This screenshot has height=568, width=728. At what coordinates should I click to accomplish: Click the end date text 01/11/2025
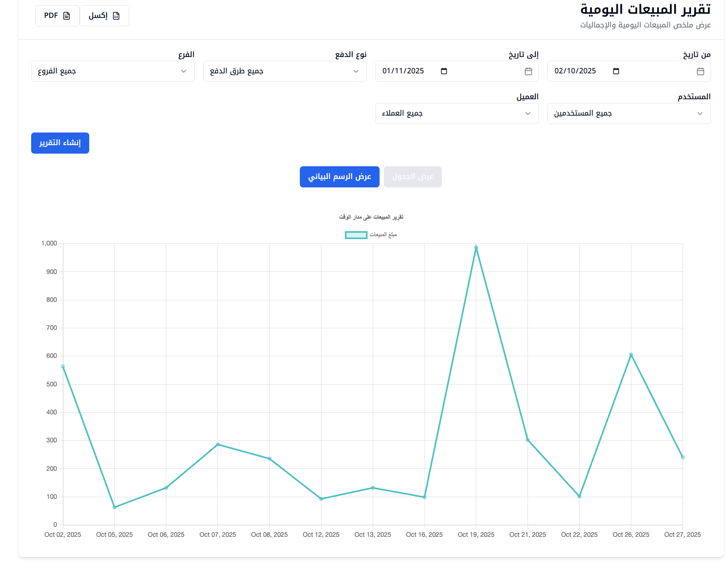(x=403, y=71)
